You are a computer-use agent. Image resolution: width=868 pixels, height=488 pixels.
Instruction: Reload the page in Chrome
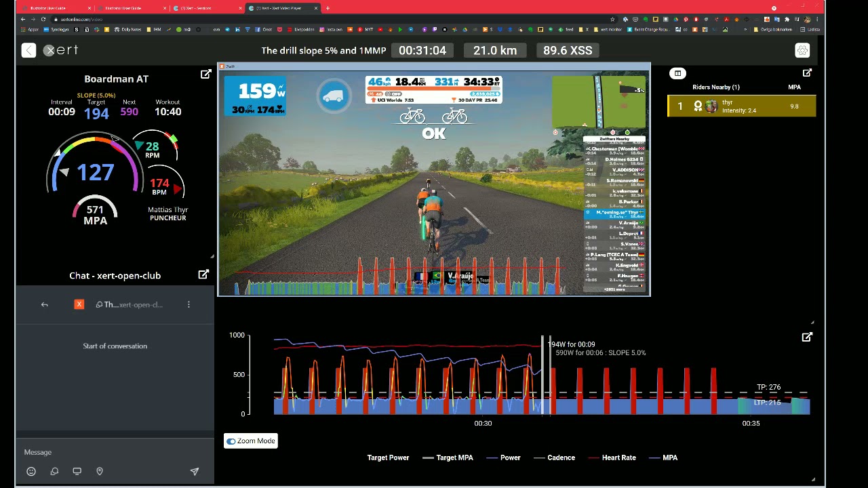pyautogui.click(x=43, y=19)
